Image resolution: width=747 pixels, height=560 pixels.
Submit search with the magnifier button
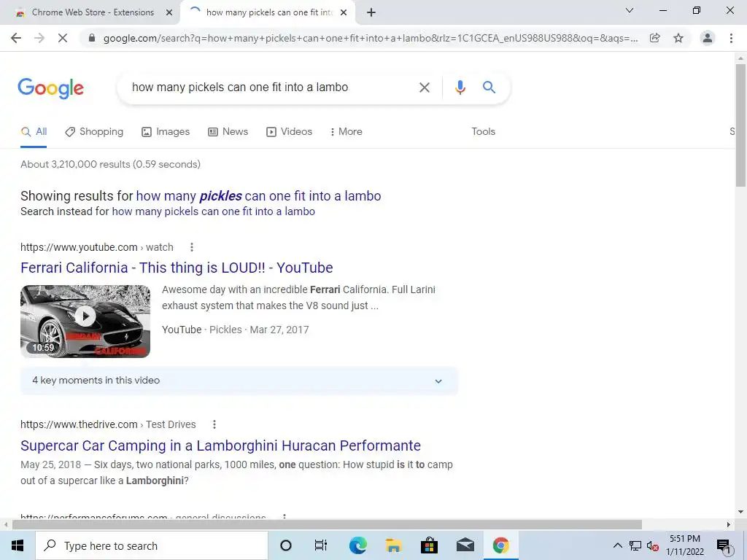click(489, 87)
